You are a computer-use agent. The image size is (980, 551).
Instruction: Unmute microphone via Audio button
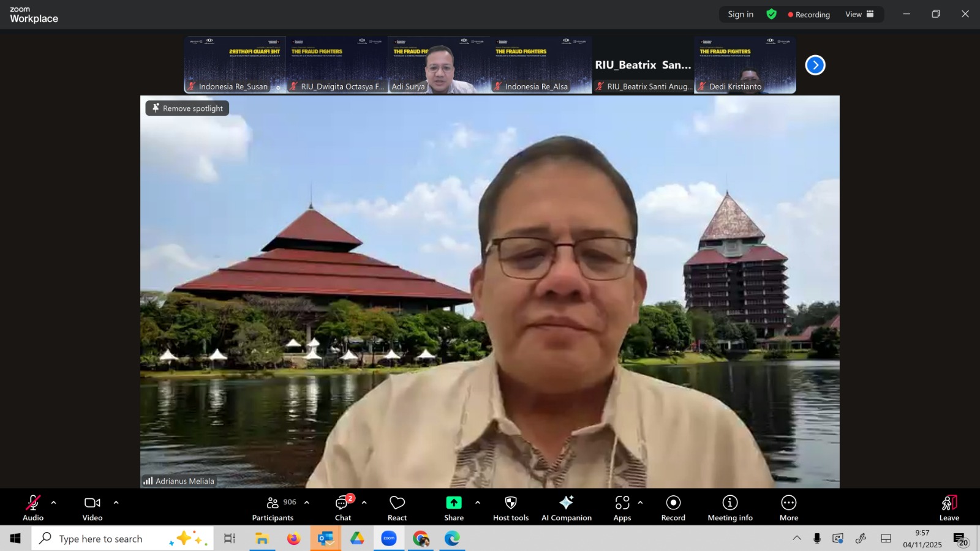[x=33, y=508]
